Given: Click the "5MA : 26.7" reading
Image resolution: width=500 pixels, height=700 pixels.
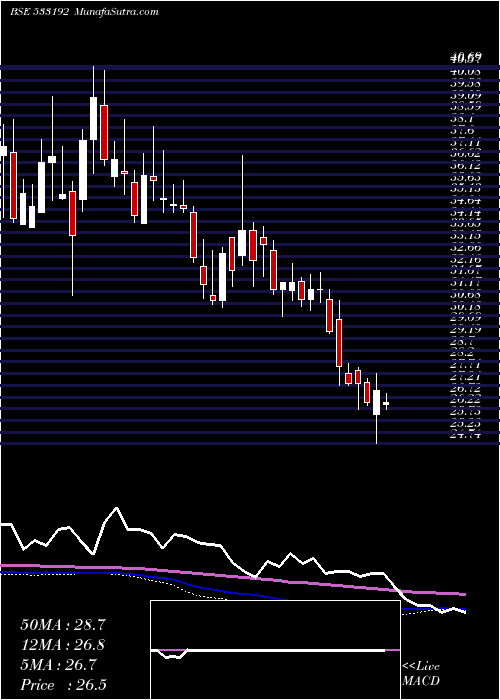Looking at the screenshot, I should [59, 664].
